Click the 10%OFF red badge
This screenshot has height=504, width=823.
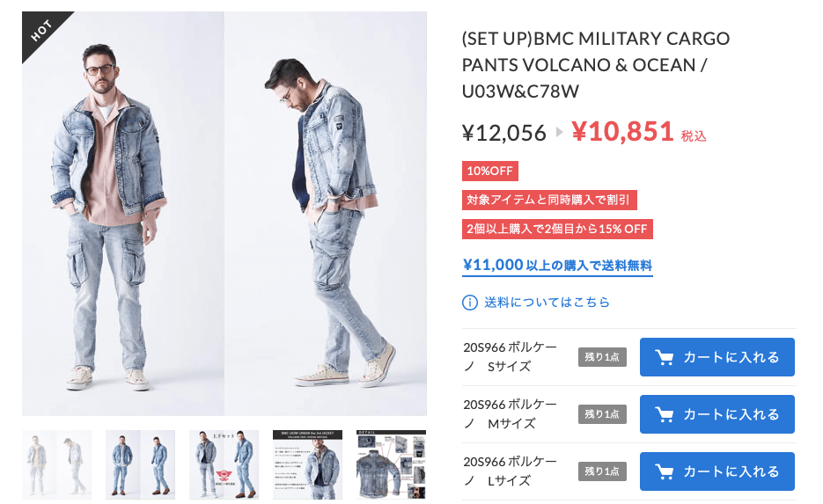click(x=489, y=171)
